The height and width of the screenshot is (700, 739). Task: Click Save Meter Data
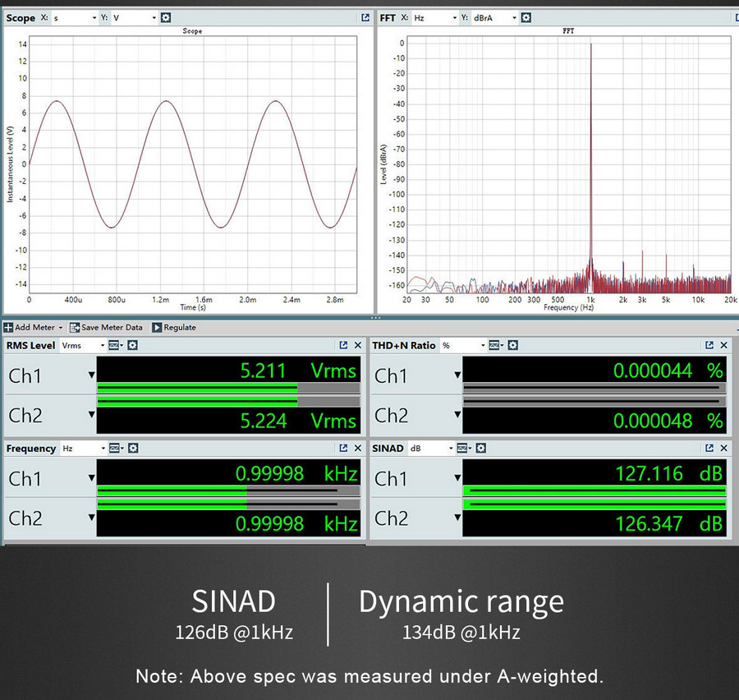106,327
